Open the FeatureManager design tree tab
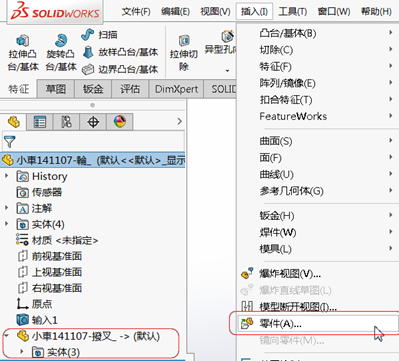The height and width of the screenshot is (361, 399). [x=13, y=122]
